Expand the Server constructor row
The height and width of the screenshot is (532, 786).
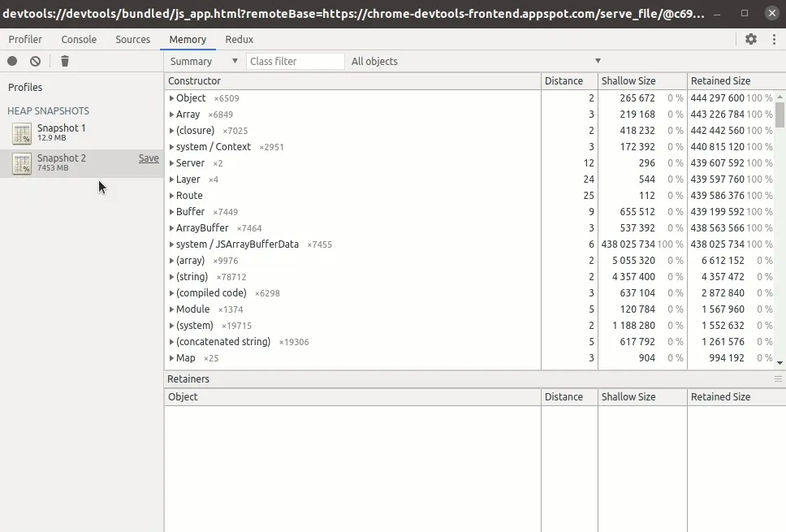tap(171, 163)
